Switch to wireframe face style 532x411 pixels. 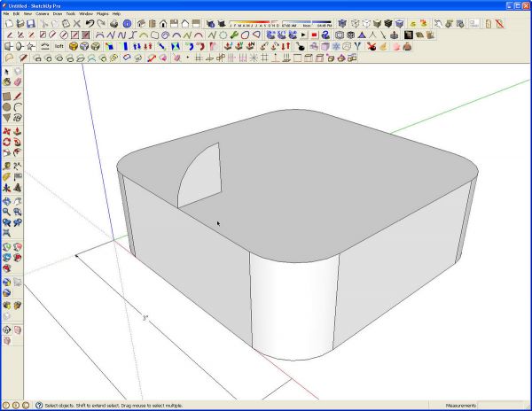pyautogui.click(x=355, y=23)
